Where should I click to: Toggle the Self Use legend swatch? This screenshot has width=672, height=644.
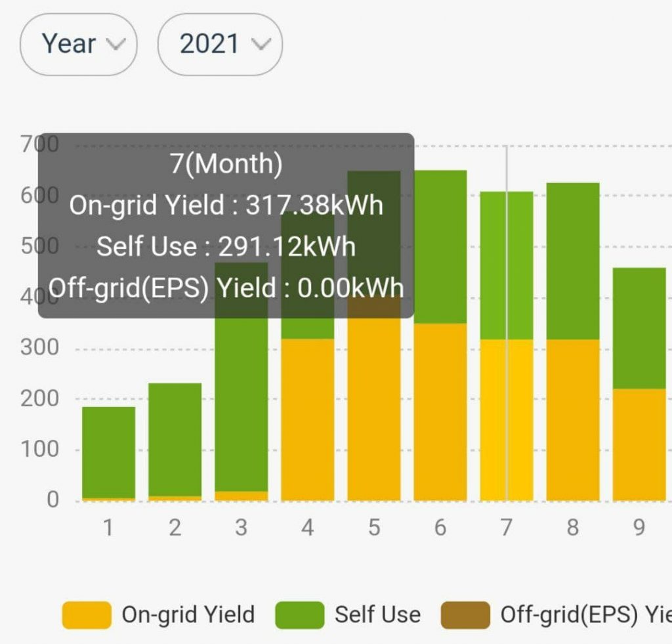coord(299,615)
